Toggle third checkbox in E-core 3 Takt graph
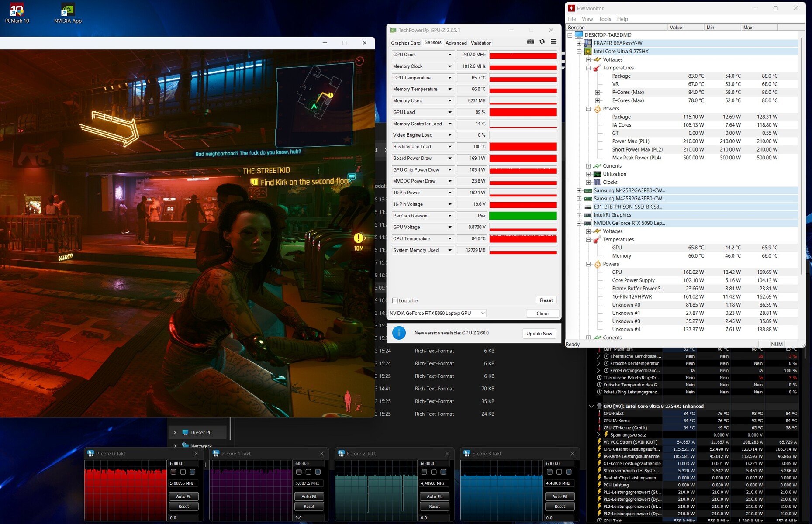 569,472
